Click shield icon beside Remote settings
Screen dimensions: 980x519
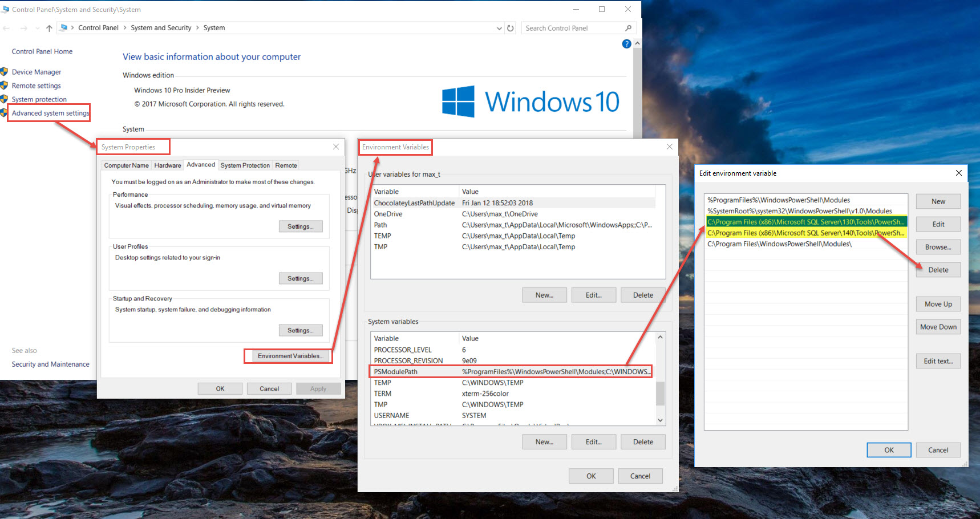(x=5, y=86)
